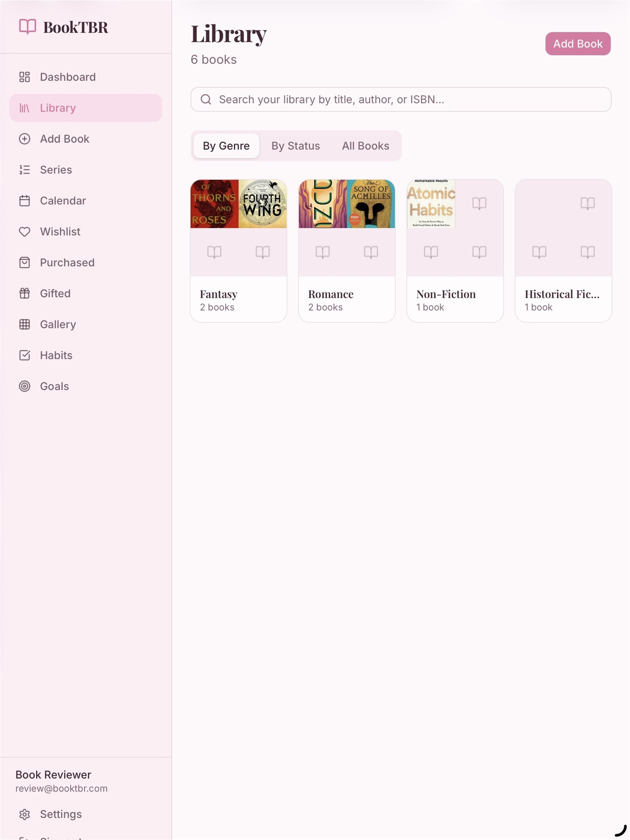
Task: Open the Gallery sidebar link
Action: point(85,325)
